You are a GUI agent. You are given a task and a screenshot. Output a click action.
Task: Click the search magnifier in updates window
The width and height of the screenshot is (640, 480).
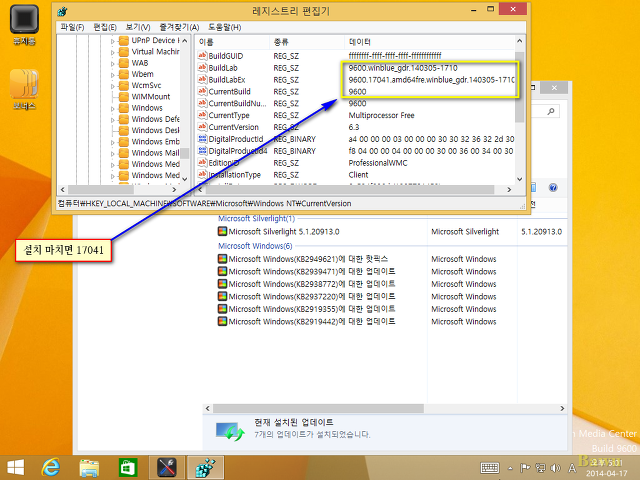pyautogui.click(x=551, y=111)
